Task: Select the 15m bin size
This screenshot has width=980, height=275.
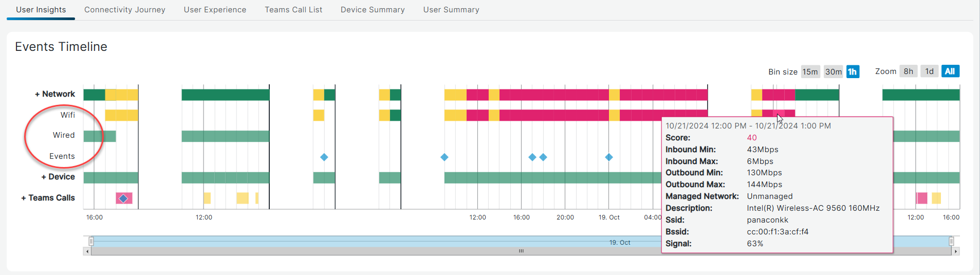Action: point(810,72)
